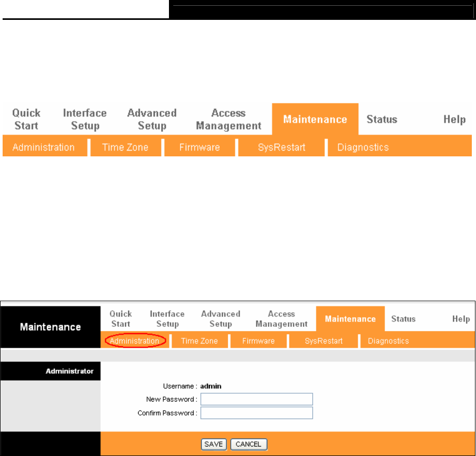The height and width of the screenshot is (456, 476).
Task: Open SysRestart submenu in enlarged menu figure
Action: pyautogui.click(x=281, y=147)
